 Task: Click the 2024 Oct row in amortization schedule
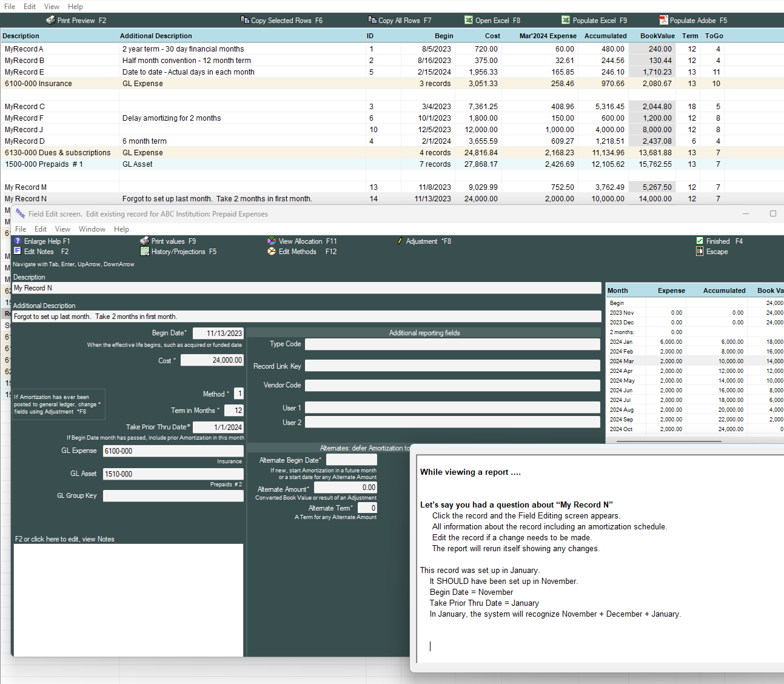pyautogui.click(x=695, y=429)
